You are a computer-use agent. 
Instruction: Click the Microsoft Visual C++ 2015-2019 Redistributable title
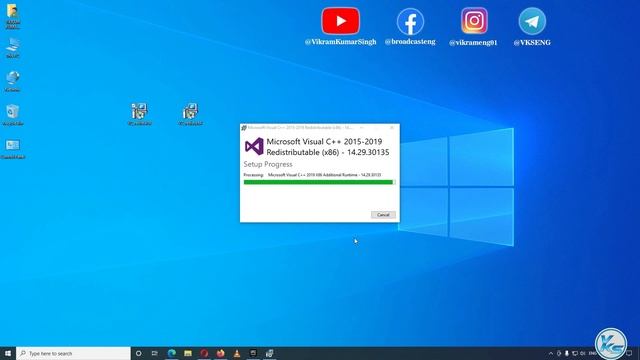(x=328, y=147)
